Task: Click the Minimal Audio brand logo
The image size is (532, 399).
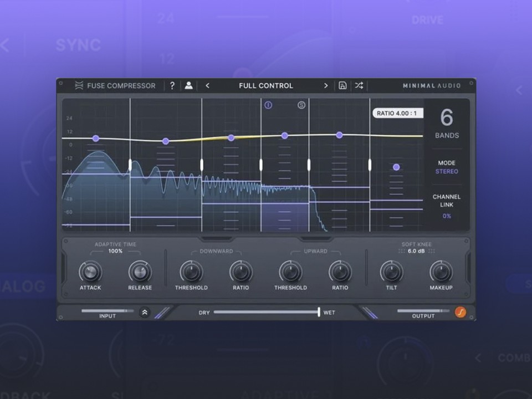Action: click(432, 86)
